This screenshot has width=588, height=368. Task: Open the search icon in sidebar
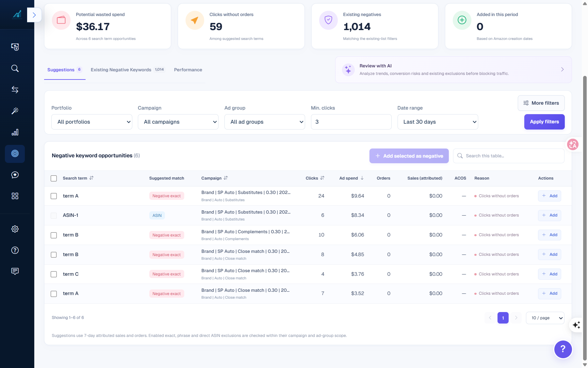[15, 68]
